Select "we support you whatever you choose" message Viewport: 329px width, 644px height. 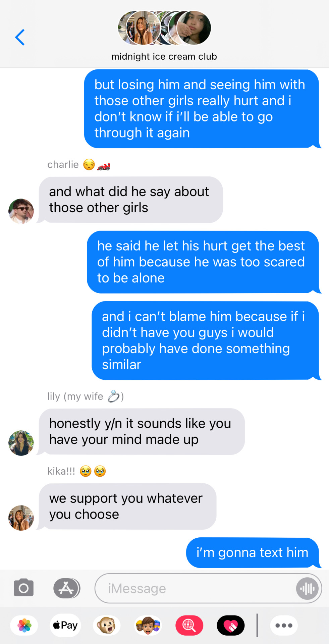coord(127,506)
